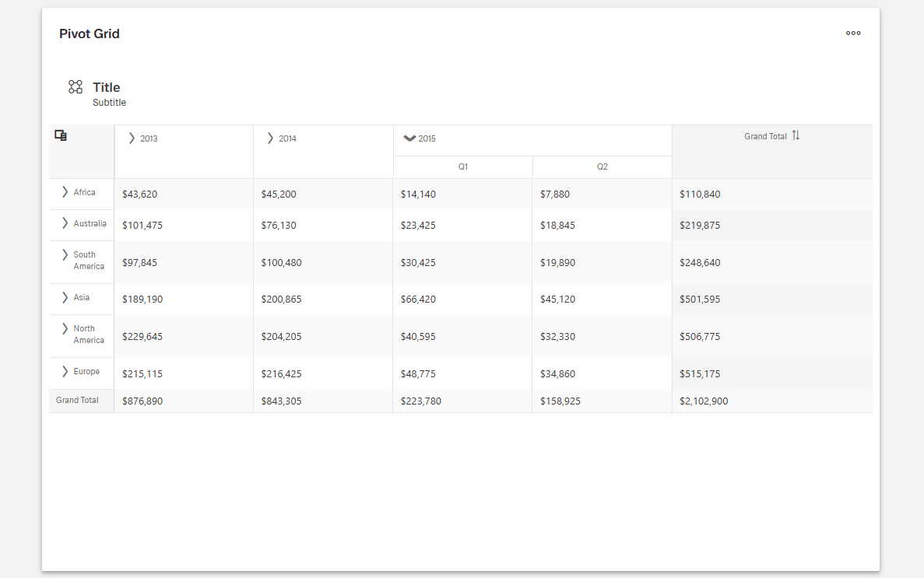Expand the Australia row
Viewport: 924px width, 578px height.
[65, 223]
